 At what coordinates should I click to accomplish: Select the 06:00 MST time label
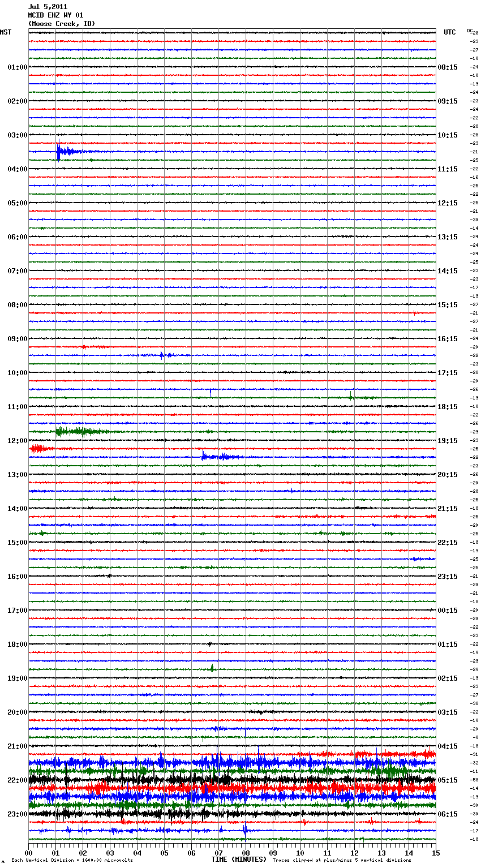(x=18, y=237)
